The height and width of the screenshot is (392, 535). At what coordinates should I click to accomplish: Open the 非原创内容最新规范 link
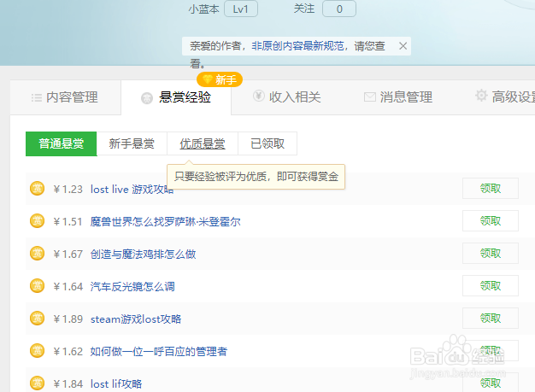click(x=298, y=46)
